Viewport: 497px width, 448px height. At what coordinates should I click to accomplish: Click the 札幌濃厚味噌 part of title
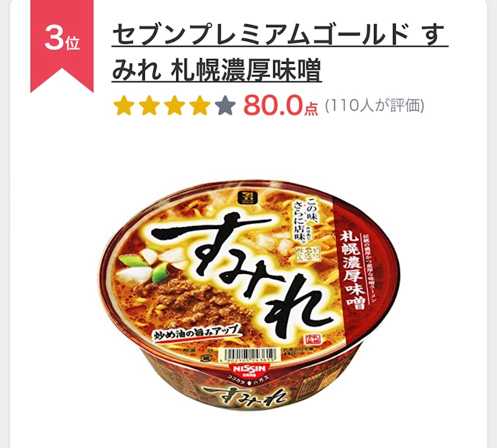(246, 70)
